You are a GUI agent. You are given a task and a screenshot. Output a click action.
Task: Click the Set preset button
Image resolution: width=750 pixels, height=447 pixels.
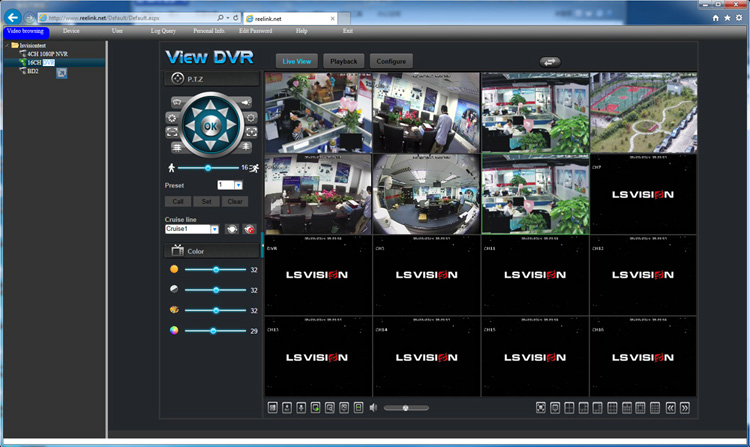(x=207, y=201)
